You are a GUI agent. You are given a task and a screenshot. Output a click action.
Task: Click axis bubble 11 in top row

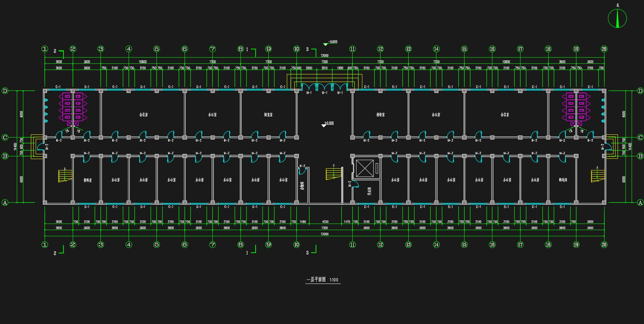[352, 49]
